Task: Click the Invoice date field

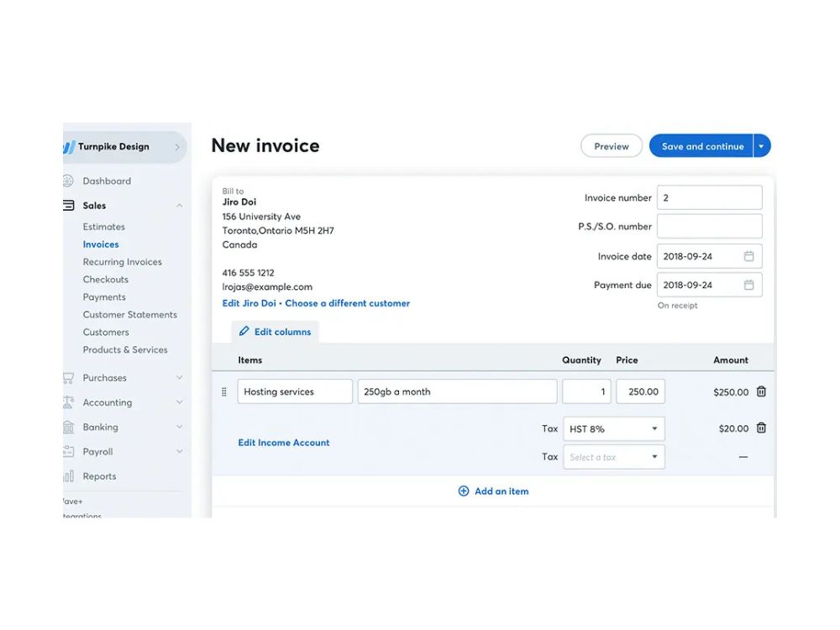Action: (x=710, y=256)
